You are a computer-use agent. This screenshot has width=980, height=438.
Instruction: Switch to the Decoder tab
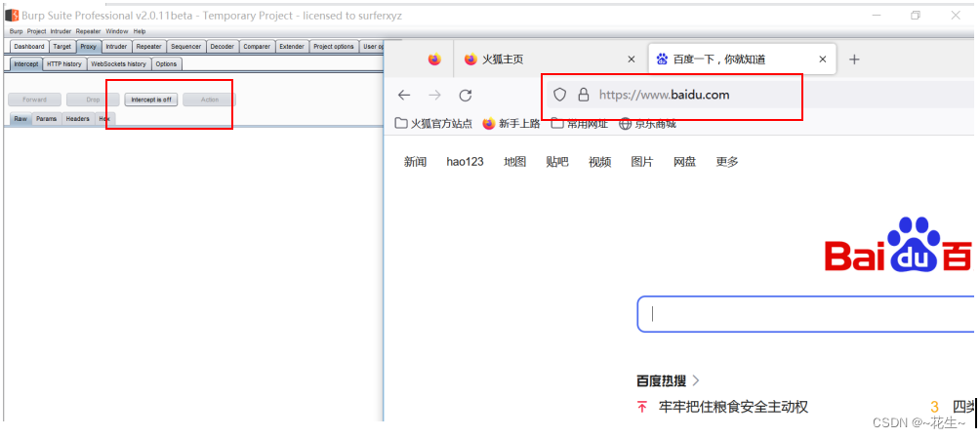222,46
